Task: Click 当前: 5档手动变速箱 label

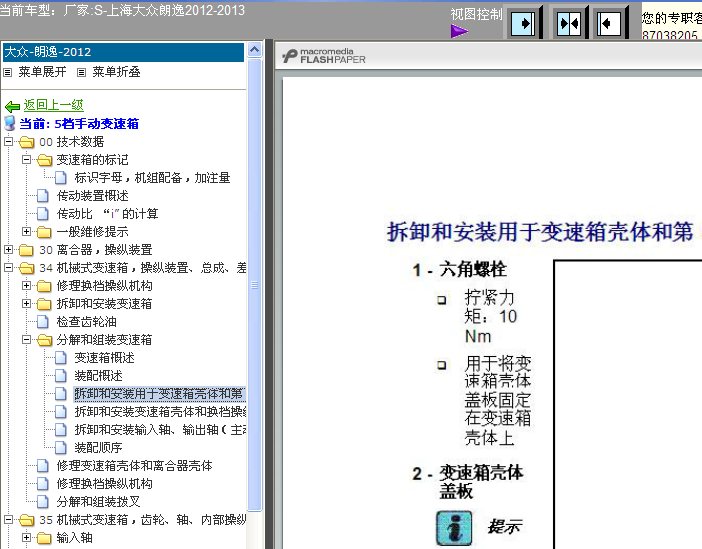Action: [79, 124]
